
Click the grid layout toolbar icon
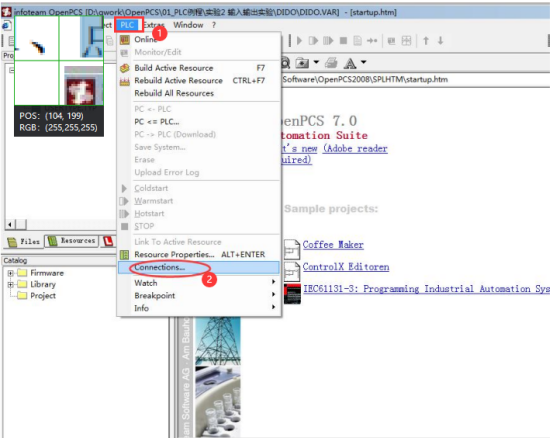click(406, 41)
